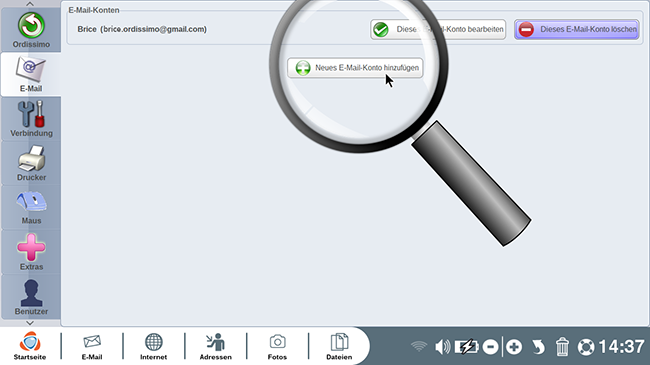Open Adressen contacts in bottom bar

pyautogui.click(x=216, y=346)
